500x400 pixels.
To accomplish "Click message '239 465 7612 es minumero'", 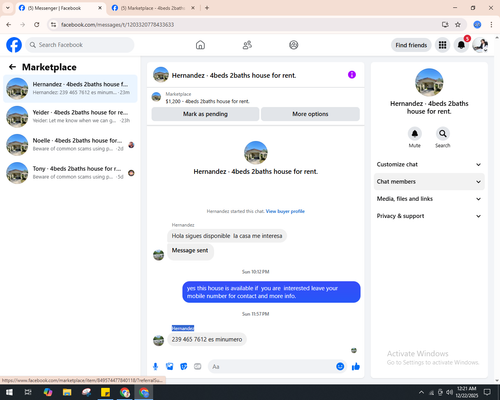I will coord(207,339).
